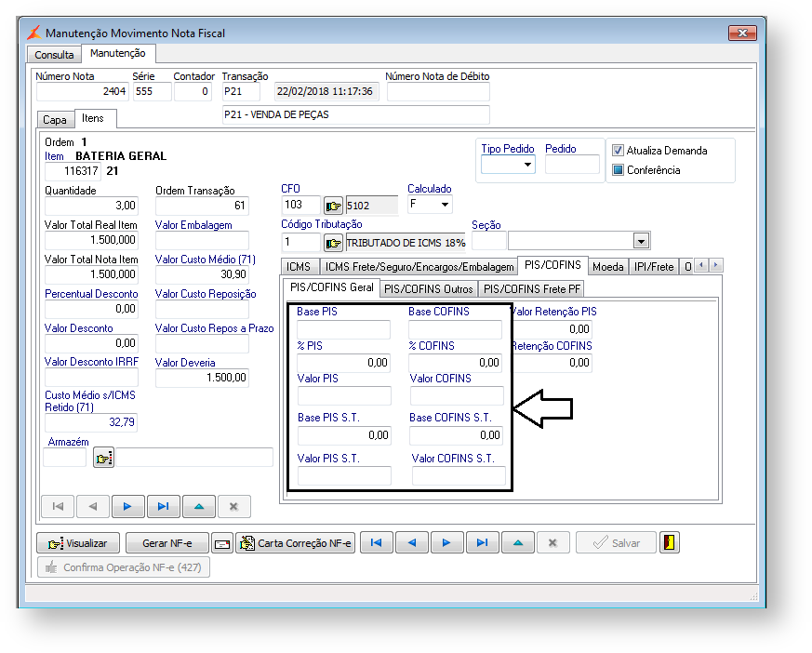
Task: Click the Armazém search hand icon
Action: coord(103,458)
